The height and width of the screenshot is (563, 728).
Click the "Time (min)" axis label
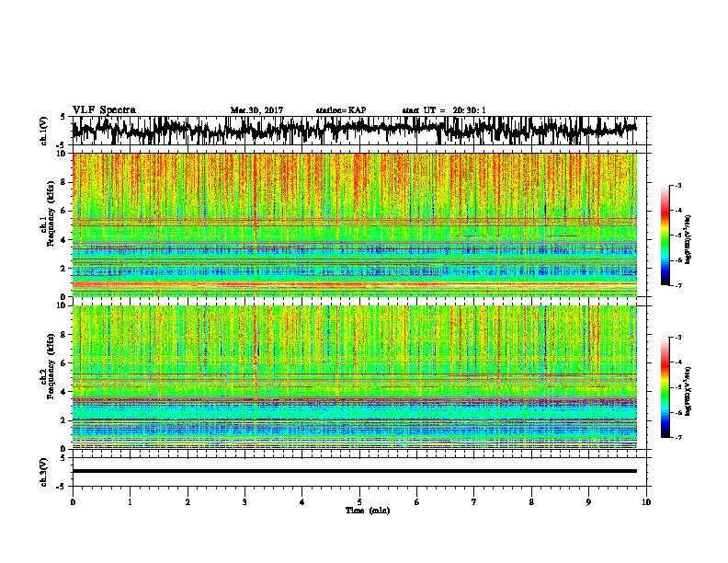(x=368, y=511)
